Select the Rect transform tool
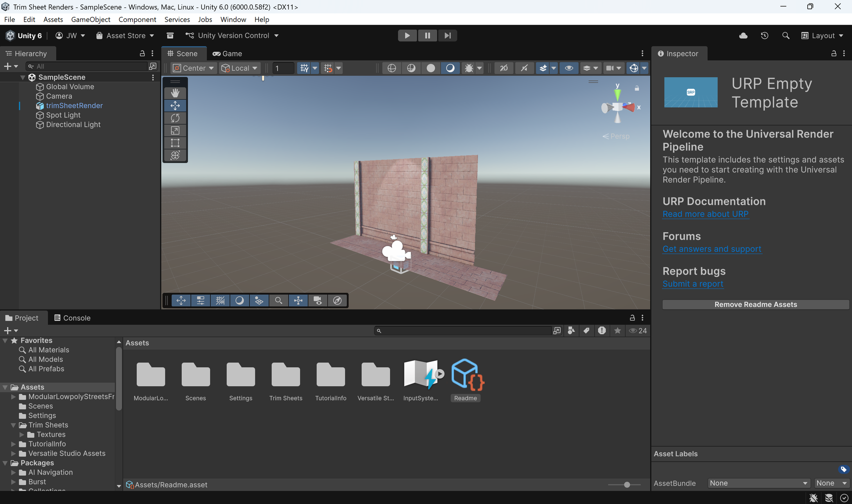The height and width of the screenshot is (504, 852). pyautogui.click(x=175, y=143)
